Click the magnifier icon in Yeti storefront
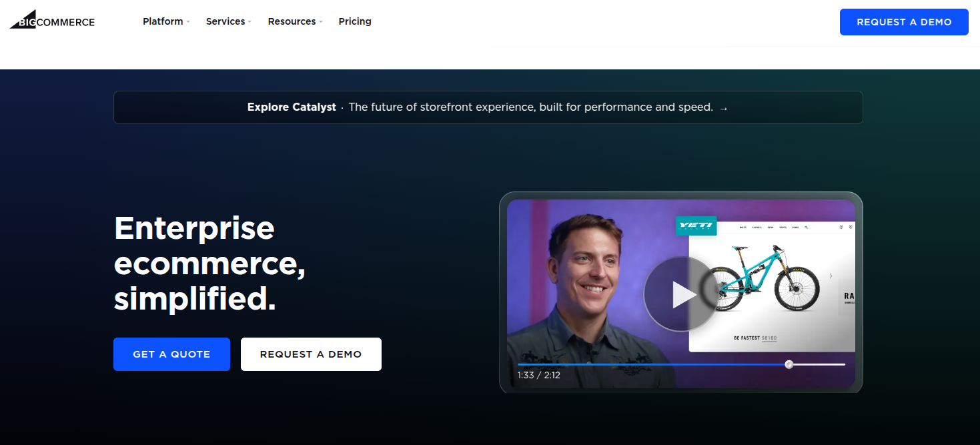This screenshot has height=445, width=980. tap(806, 228)
